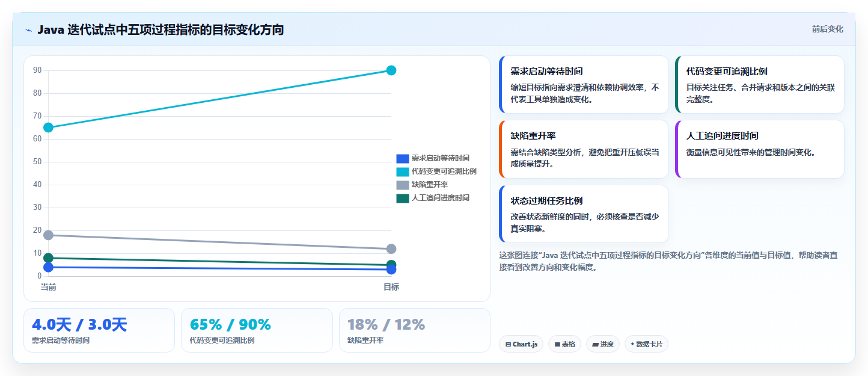The image size is (868, 376).
Task: Toggle 人工追问进度时间 legend color box
Action: pos(402,198)
